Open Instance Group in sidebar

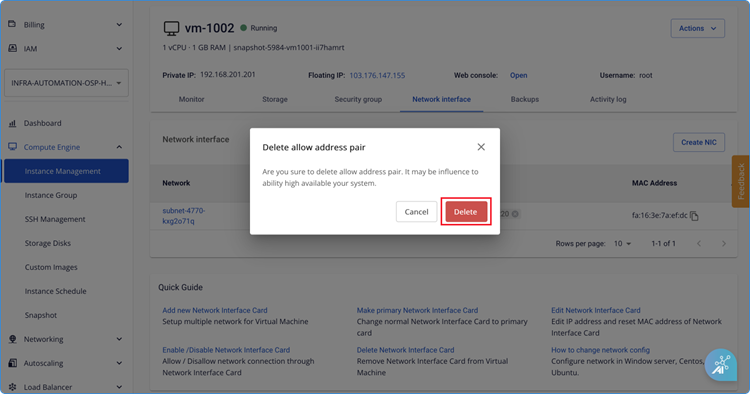point(51,195)
